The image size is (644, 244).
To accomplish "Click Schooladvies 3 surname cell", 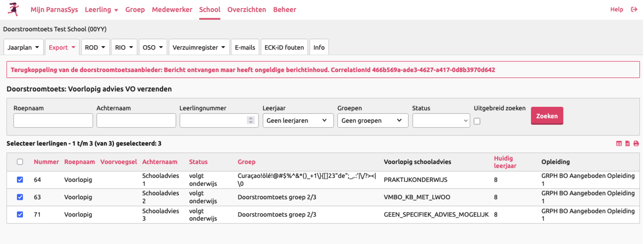I will click(161, 215).
